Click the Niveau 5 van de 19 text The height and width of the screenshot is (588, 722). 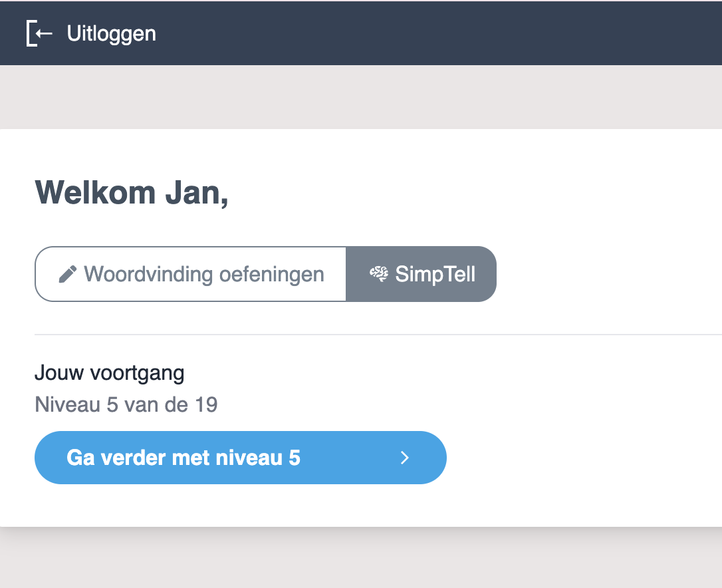(126, 404)
